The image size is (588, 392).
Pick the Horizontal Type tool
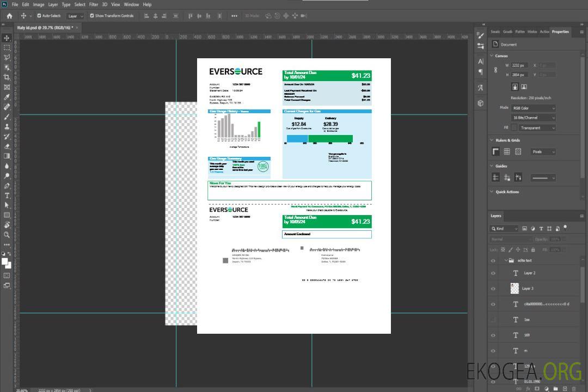7,195
